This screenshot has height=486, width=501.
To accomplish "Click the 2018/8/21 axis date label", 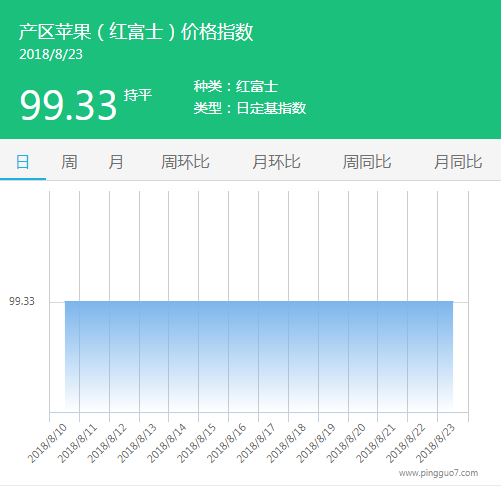I will 376,444.
